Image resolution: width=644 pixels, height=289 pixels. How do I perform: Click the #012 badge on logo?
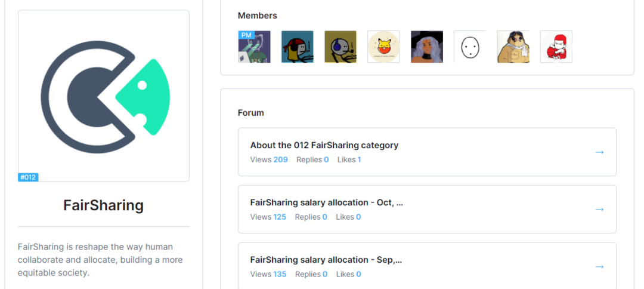[28, 177]
